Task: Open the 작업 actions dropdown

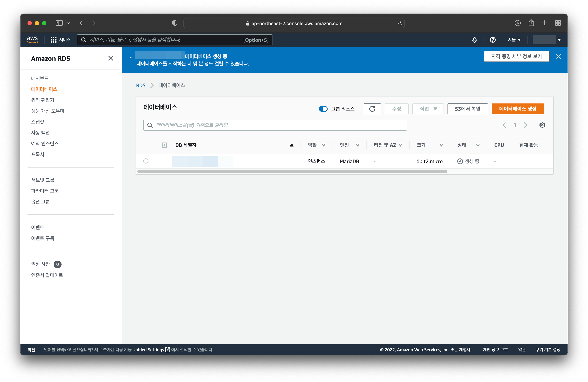Action: pyautogui.click(x=428, y=109)
